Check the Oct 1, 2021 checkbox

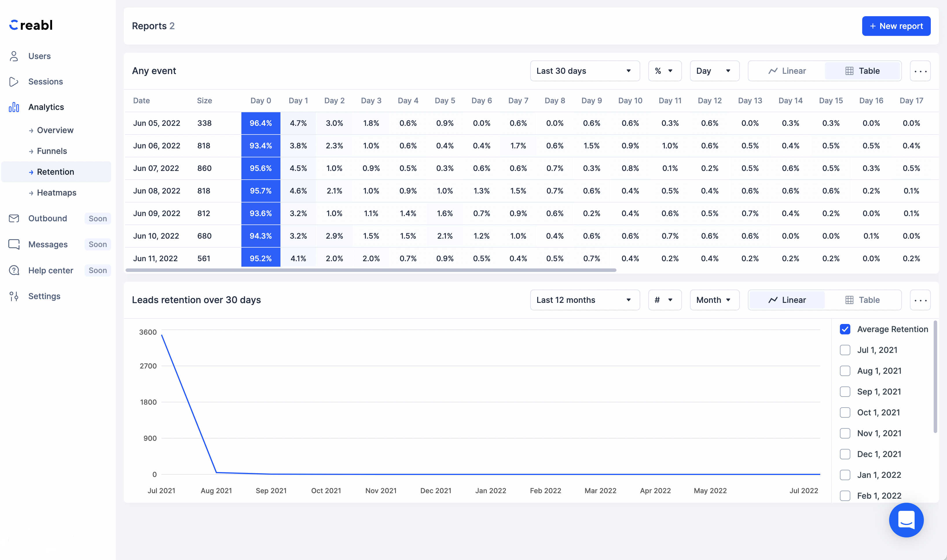(845, 412)
